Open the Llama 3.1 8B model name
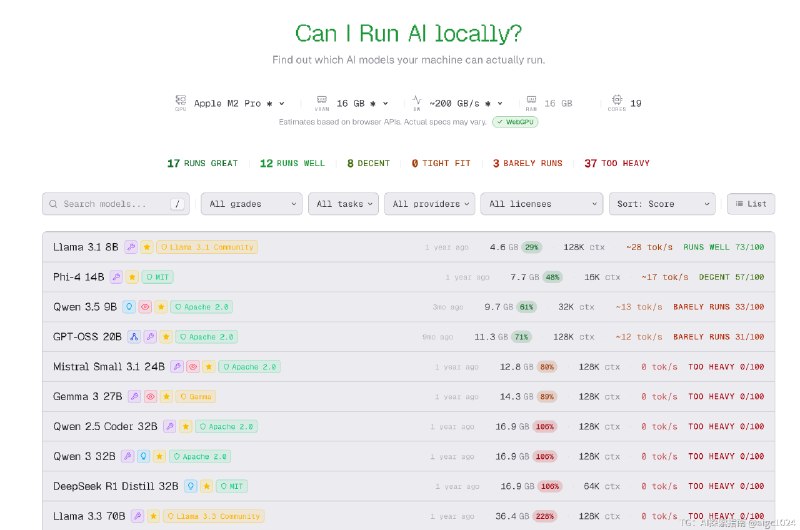800x530 pixels. [x=86, y=247]
